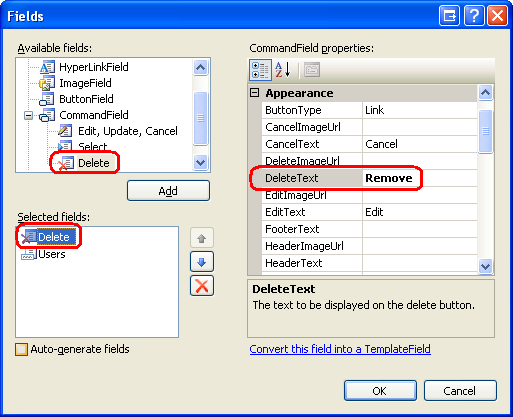
Task: Click the FooterText value field
Action: click(419, 229)
